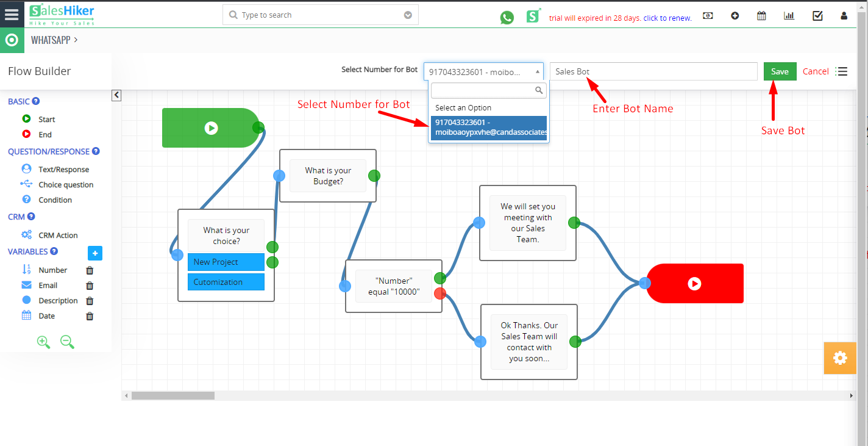
Task: Open the WHATSAPP breadcrumb
Action: click(51, 40)
